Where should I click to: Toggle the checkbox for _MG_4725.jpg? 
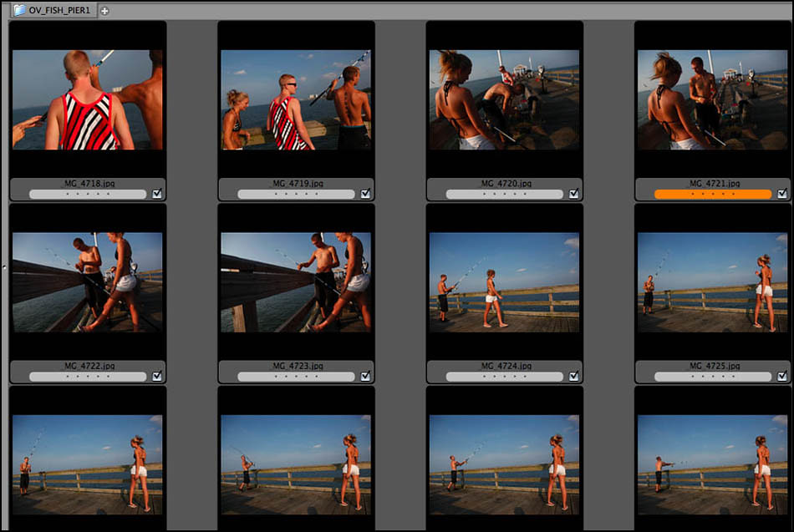click(782, 376)
